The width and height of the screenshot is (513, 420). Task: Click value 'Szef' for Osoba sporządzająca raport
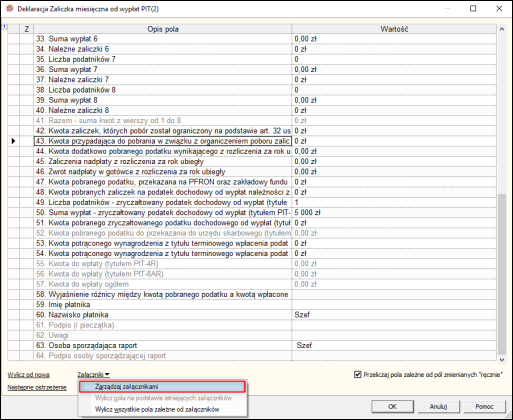point(304,345)
